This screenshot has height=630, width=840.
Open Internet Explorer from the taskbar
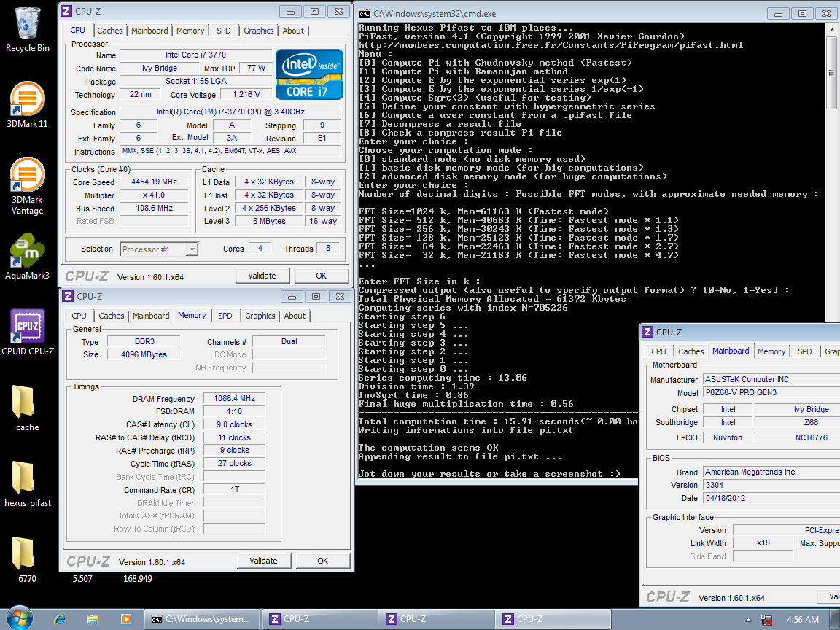point(60,619)
